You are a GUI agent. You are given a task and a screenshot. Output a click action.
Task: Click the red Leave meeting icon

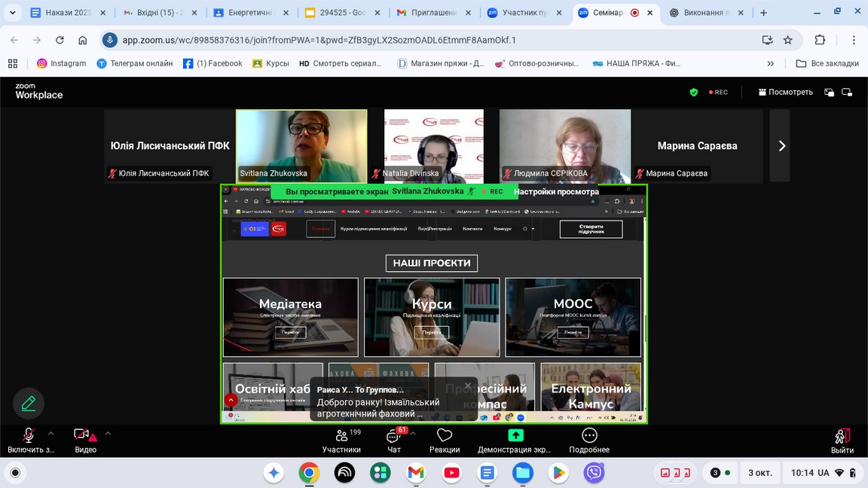pos(842,436)
